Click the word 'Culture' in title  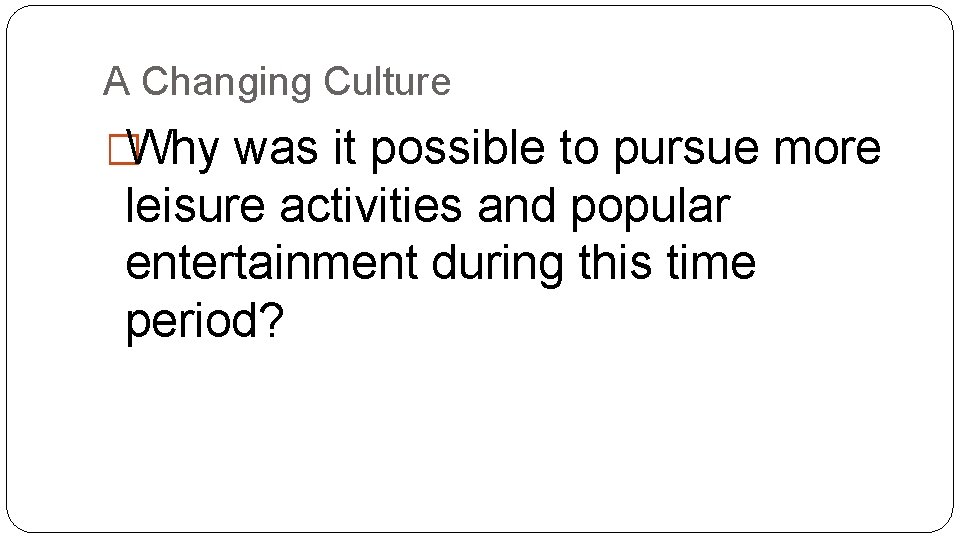tap(387, 81)
